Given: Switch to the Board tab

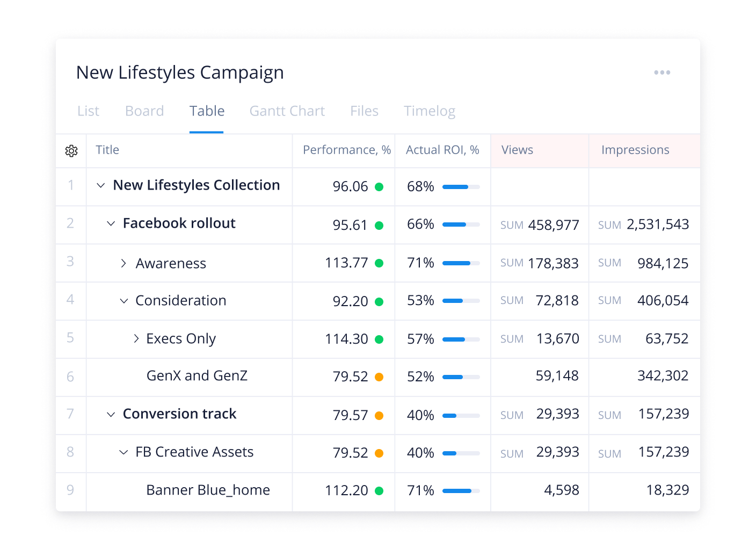Looking at the screenshot, I should [144, 111].
